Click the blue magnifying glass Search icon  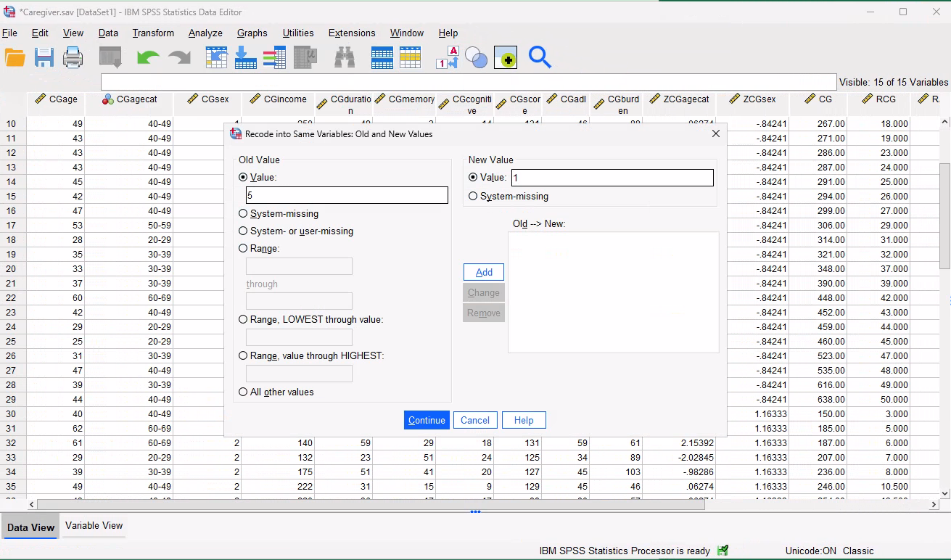540,57
